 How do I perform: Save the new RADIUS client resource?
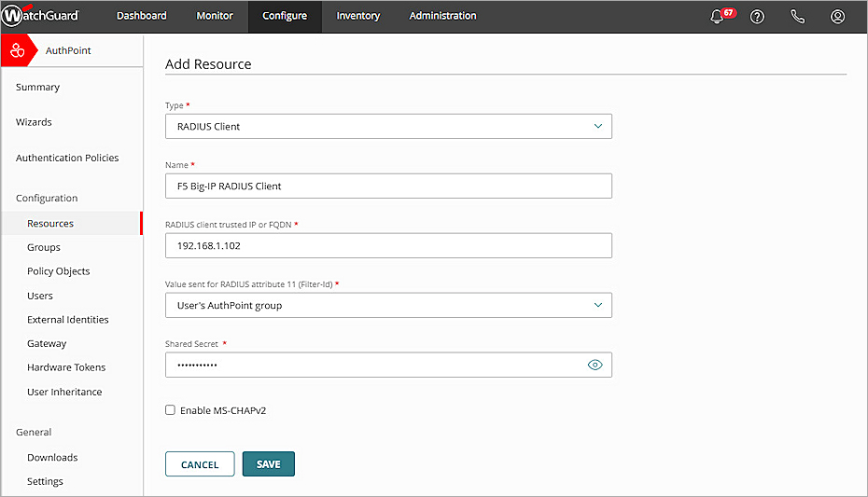[x=269, y=463]
